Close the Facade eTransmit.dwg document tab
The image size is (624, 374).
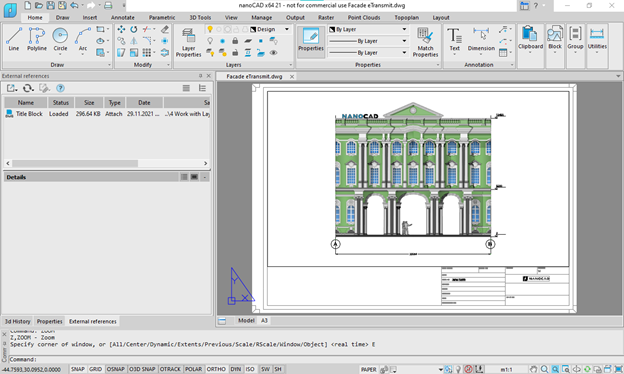(292, 76)
